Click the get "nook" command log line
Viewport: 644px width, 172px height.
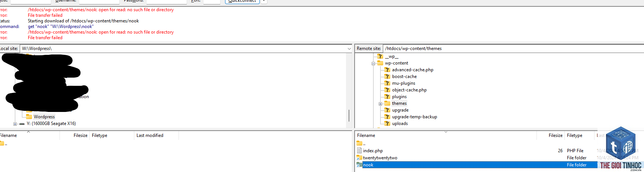[61, 26]
